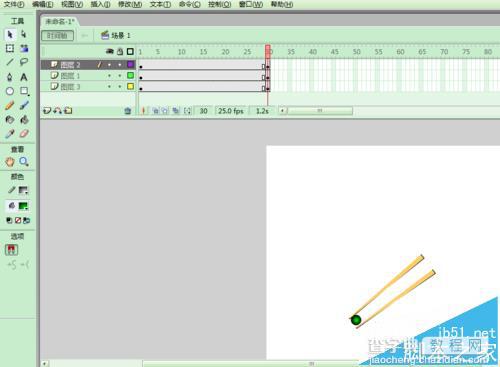This screenshot has width=500, height=367.
Task: Click the no color icon
Action: [18, 220]
